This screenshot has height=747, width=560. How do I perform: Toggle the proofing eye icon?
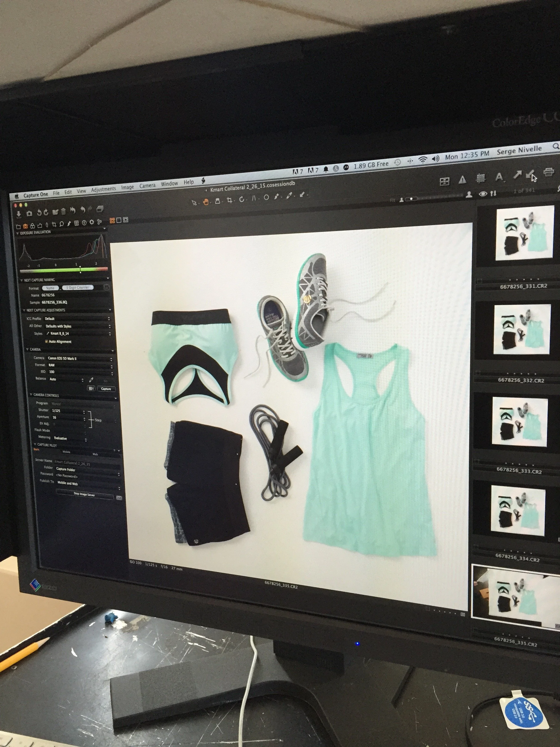pyautogui.click(x=483, y=194)
